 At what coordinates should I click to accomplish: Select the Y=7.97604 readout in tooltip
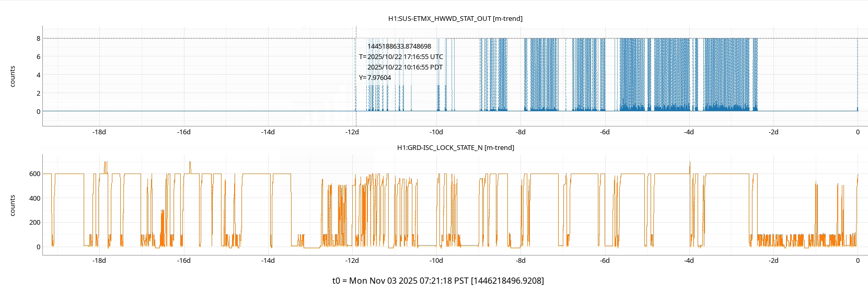[x=375, y=77]
